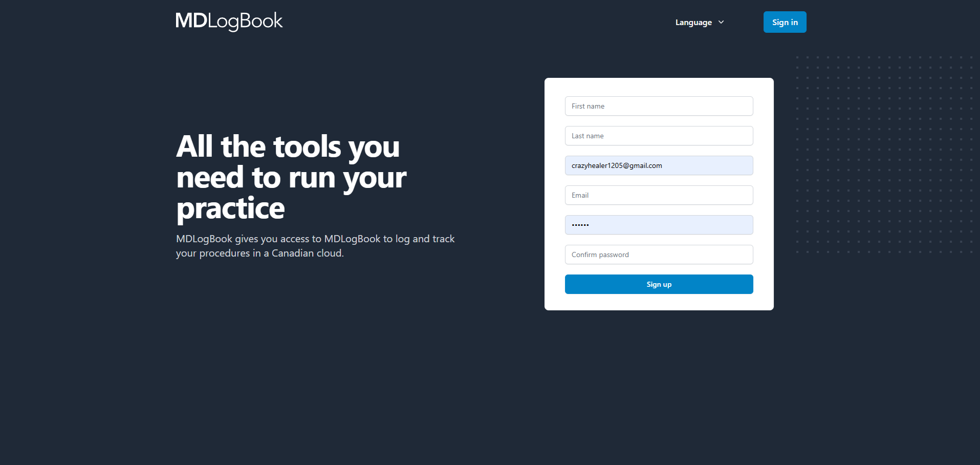Click the bold "MD" part of the logo
This screenshot has width=980, height=465.
point(191,21)
